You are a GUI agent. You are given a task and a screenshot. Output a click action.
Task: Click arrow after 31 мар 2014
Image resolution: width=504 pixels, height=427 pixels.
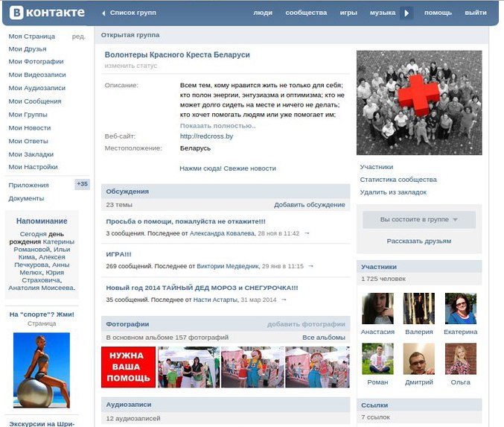(284, 300)
